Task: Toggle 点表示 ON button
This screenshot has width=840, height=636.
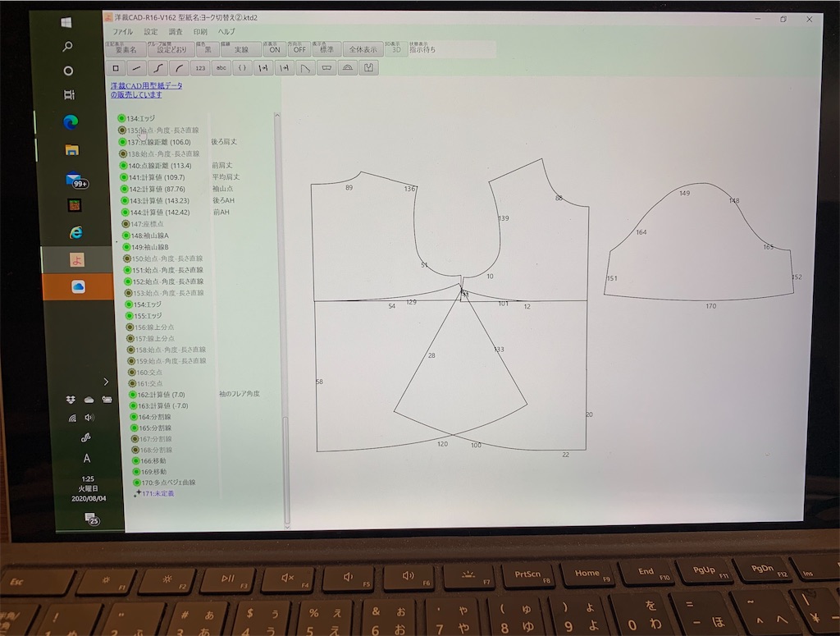Action: click(274, 49)
